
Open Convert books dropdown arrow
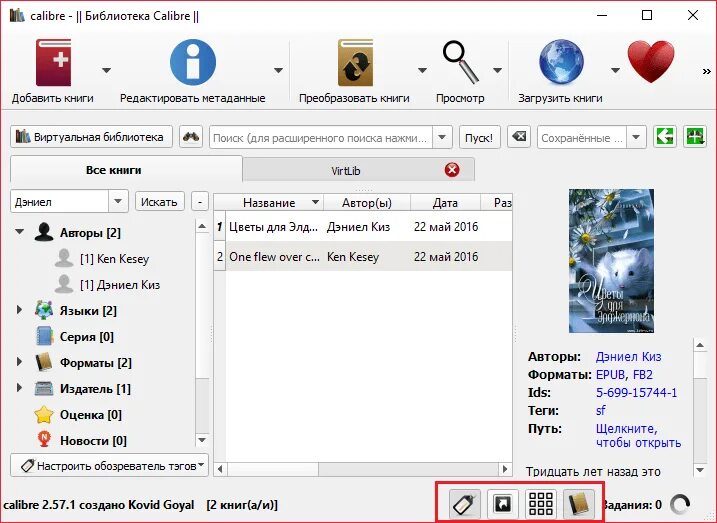point(422,70)
